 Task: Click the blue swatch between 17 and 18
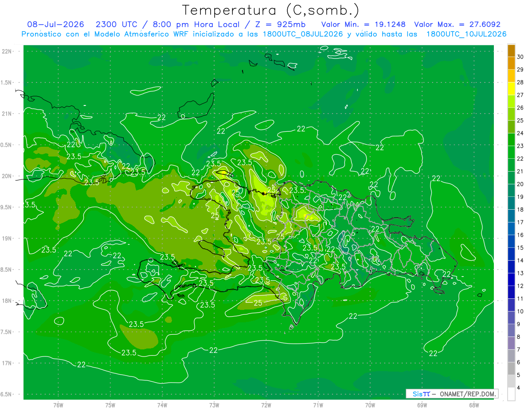[x=511, y=216]
